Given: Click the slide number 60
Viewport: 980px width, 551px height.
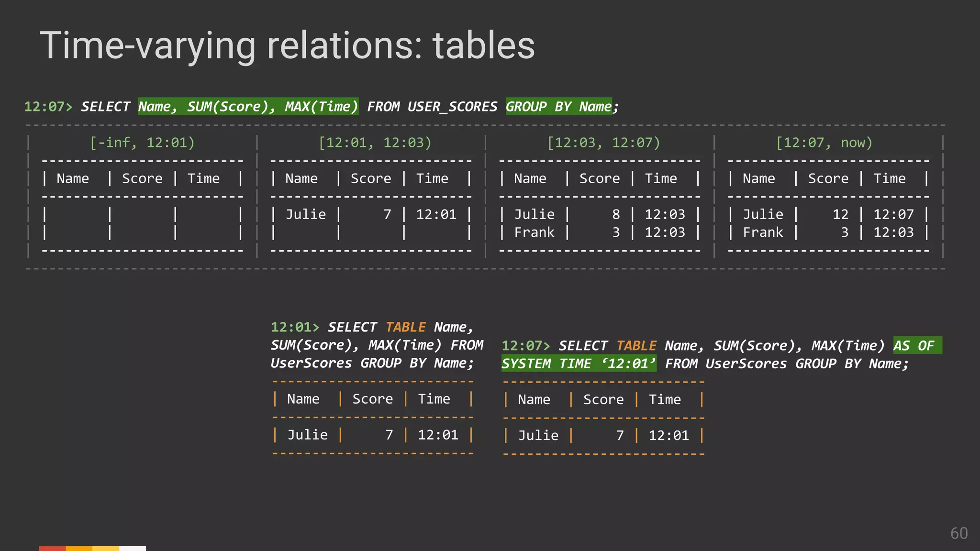Looking at the screenshot, I should pyautogui.click(x=959, y=533).
